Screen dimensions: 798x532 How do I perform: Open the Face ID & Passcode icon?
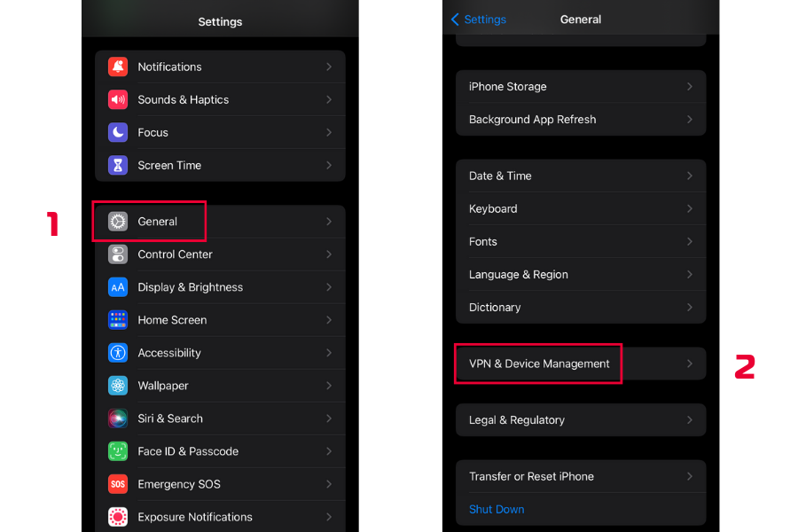118,451
